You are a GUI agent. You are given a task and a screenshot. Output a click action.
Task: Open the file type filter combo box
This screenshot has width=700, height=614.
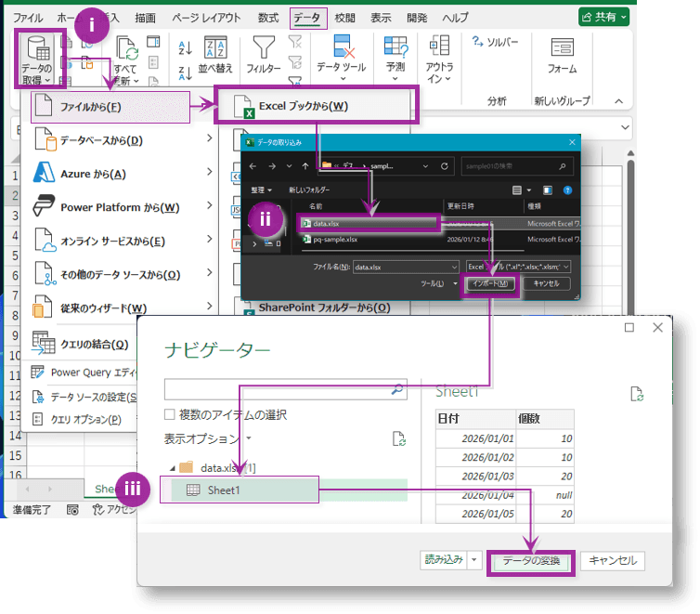point(518,267)
